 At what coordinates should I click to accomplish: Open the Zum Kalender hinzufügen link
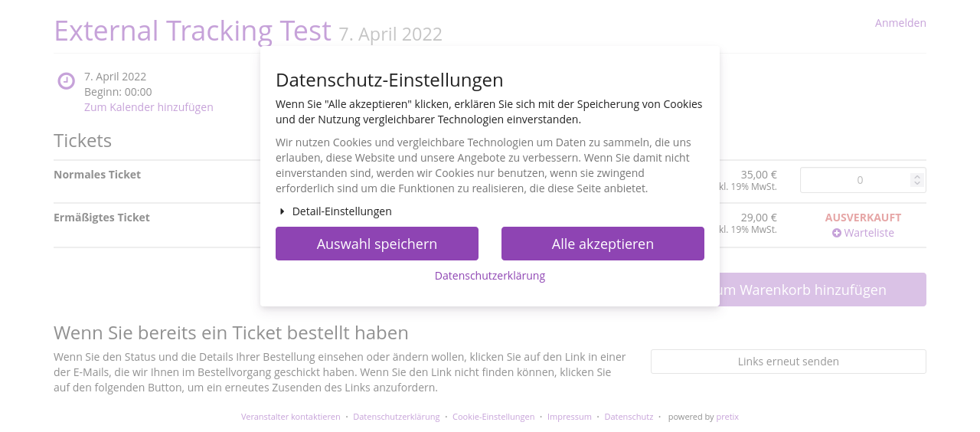point(149,107)
